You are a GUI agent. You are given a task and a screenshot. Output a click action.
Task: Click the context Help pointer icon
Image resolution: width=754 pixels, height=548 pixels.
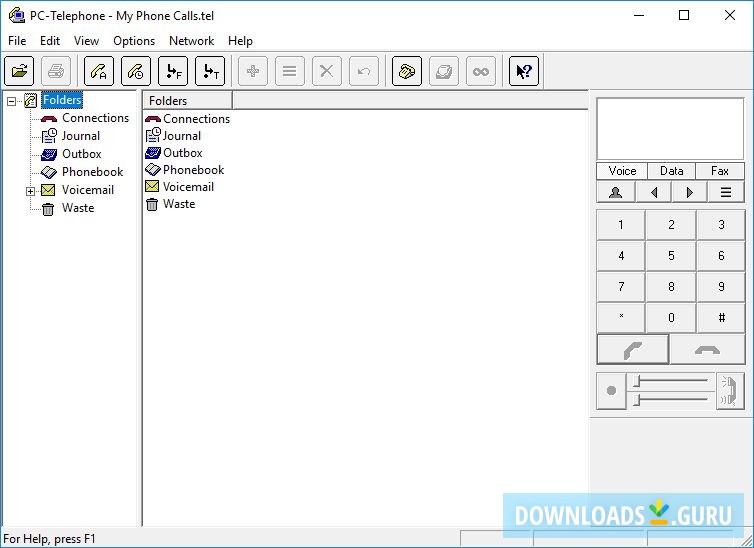[524, 71]
